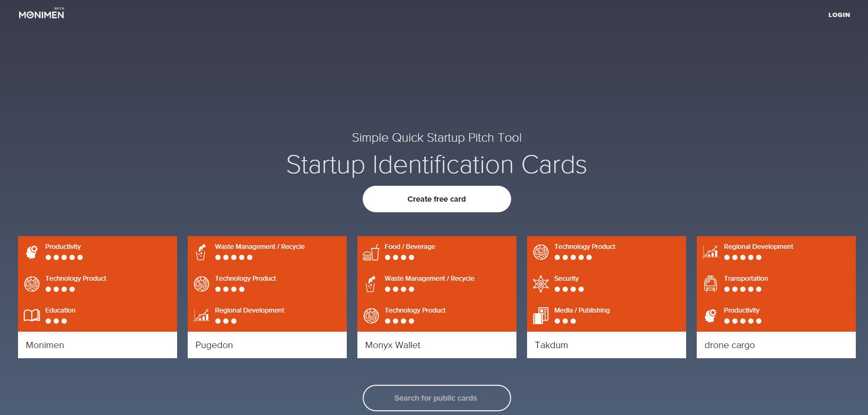Click the Security badge icon on Takdum card
Viewport: 868px width, 415px height.
[x=540, y=284]
